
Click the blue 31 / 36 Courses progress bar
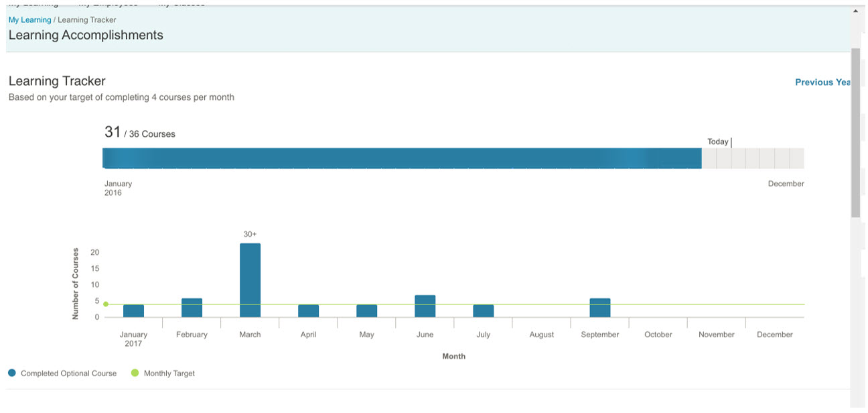coord(402,158)
